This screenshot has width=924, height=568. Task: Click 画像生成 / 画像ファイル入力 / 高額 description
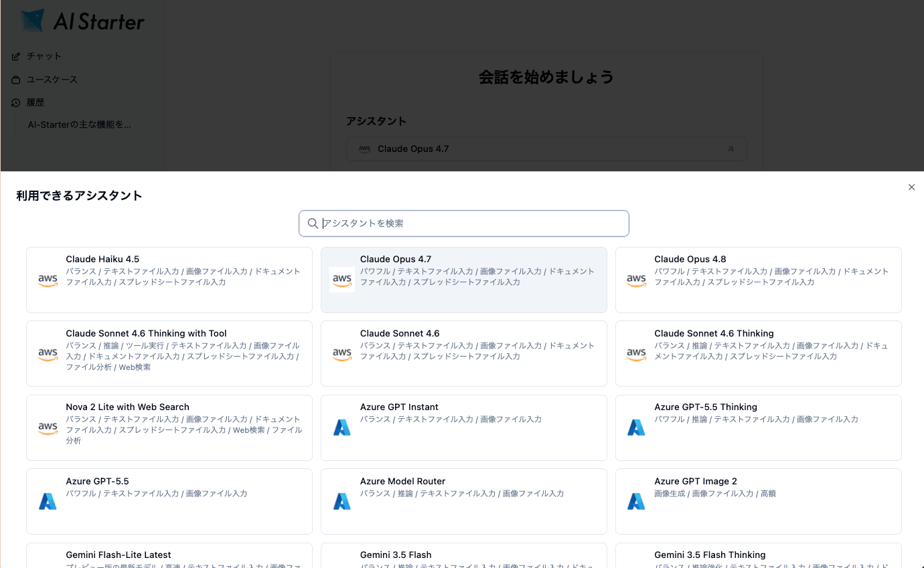click(715, 493)
